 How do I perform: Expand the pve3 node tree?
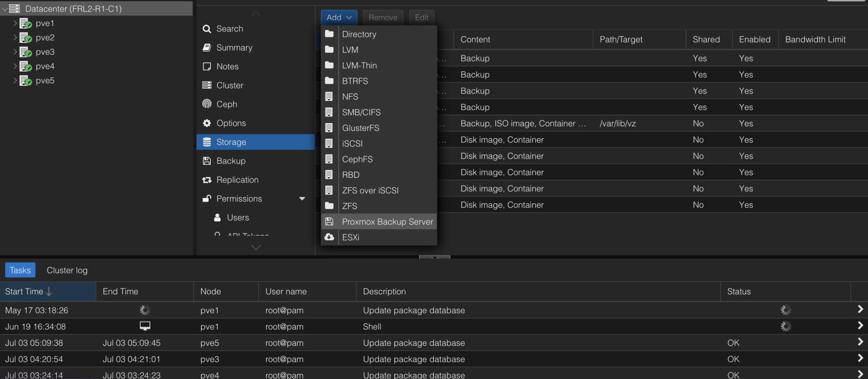tap(15, 52)
